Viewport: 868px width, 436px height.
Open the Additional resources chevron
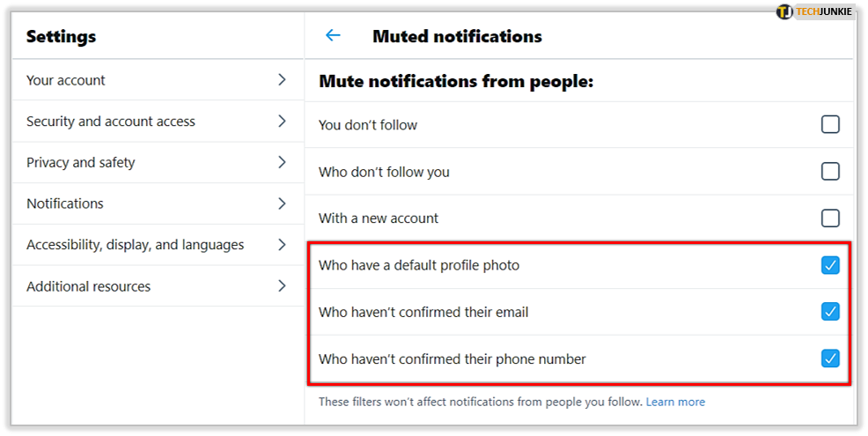tap(282, 286)
